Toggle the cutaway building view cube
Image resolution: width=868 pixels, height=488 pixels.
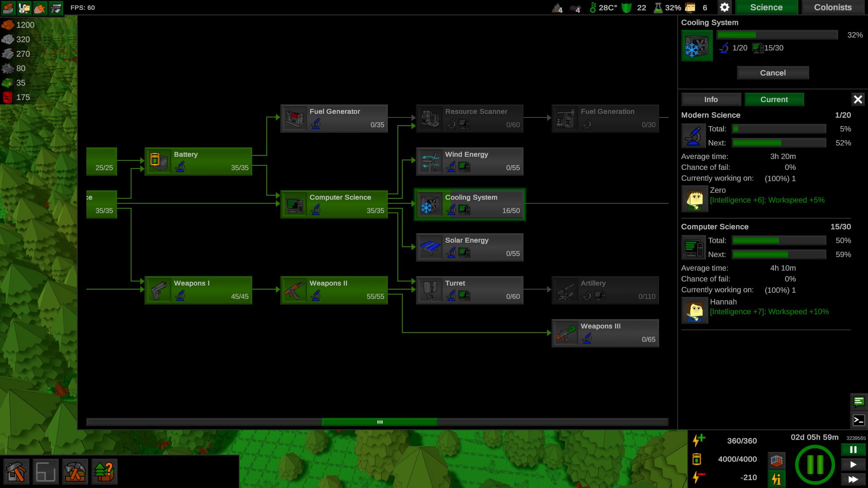pyautogui.click(x=776, y=461)
